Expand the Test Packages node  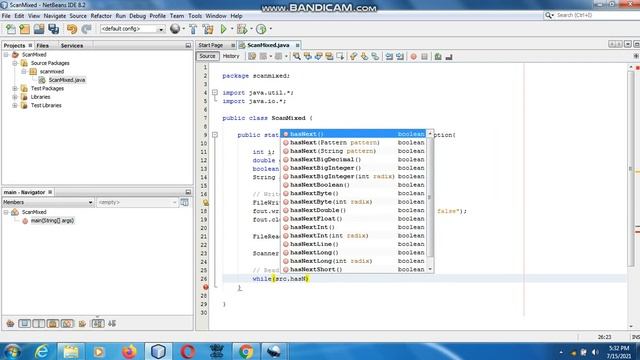pyautogui.click(x=15, y=89)
